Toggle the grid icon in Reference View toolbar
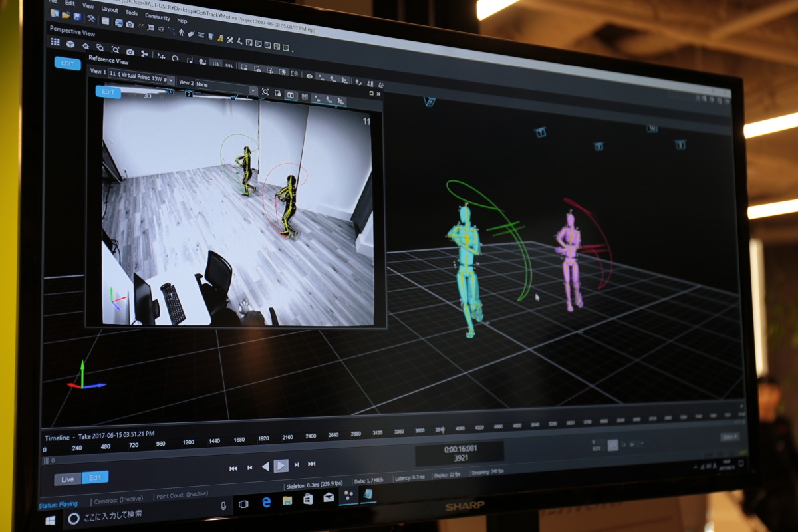The height and width of the screenshot is (532, 798). (x=305, y=96)
